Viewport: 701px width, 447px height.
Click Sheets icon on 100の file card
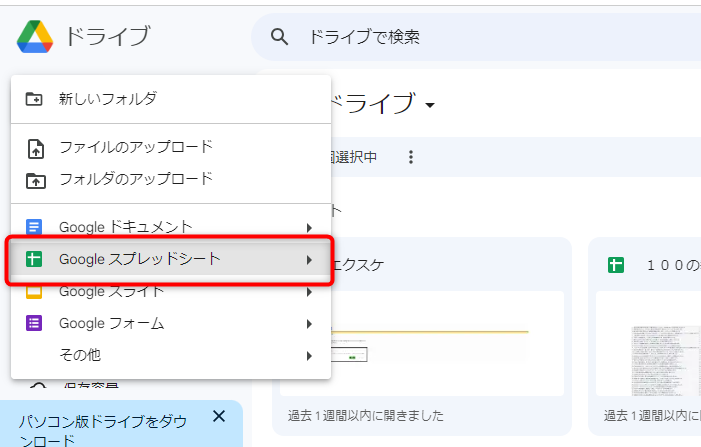pos(616,266)
